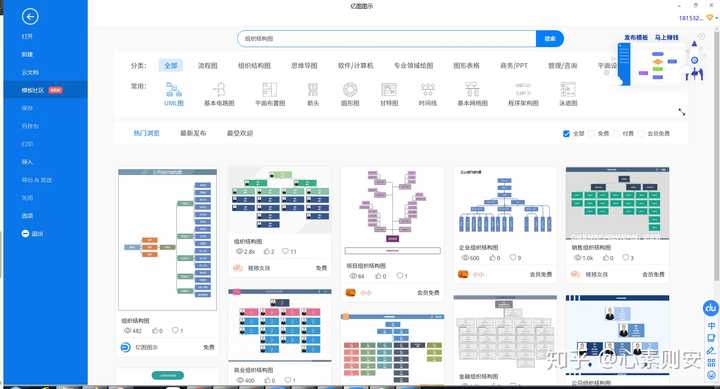Select the 全部 category
The width and height of the screenshot is (720, 389).
(x=171, y=66)
